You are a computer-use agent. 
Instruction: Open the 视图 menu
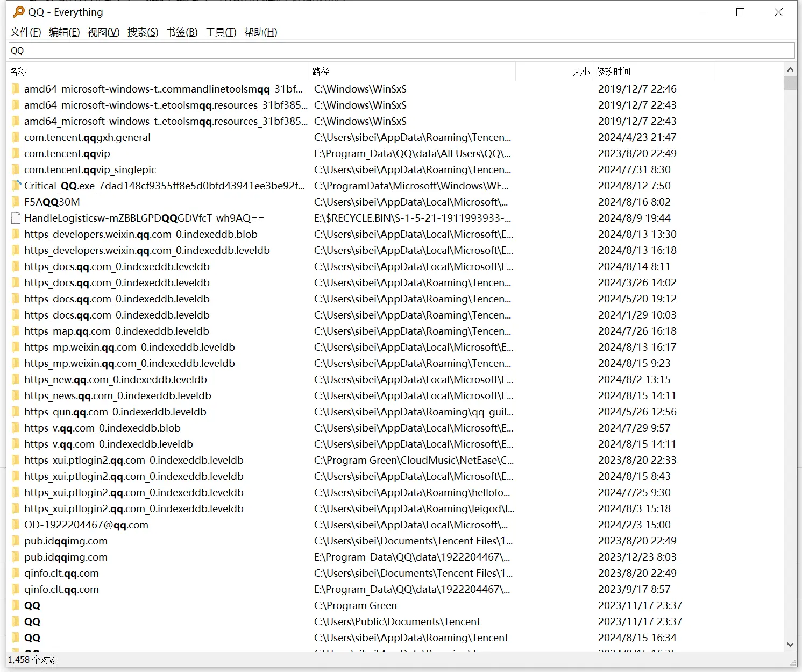103,32
